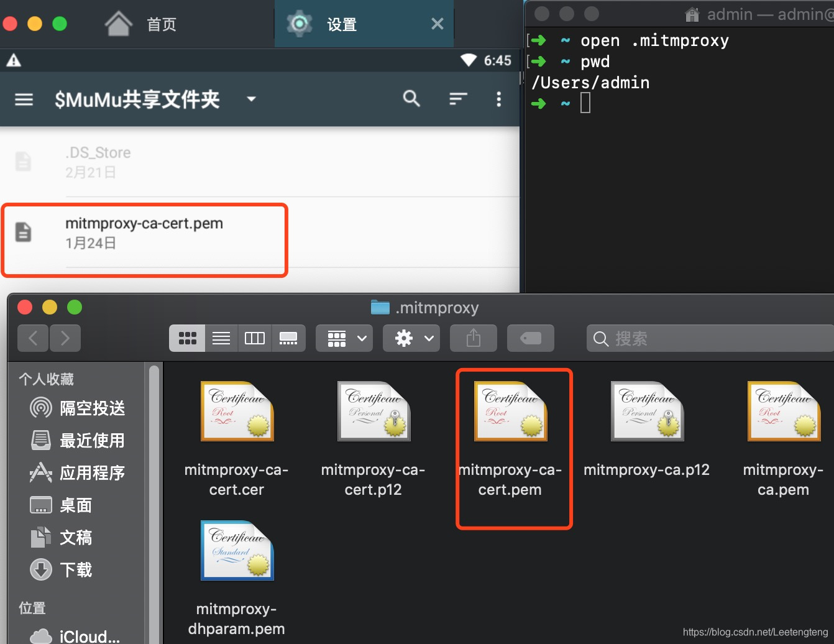Open 桌面 Desktop in Finder sidebar
This screenshot has width=834, height=644.
(62, 505)
